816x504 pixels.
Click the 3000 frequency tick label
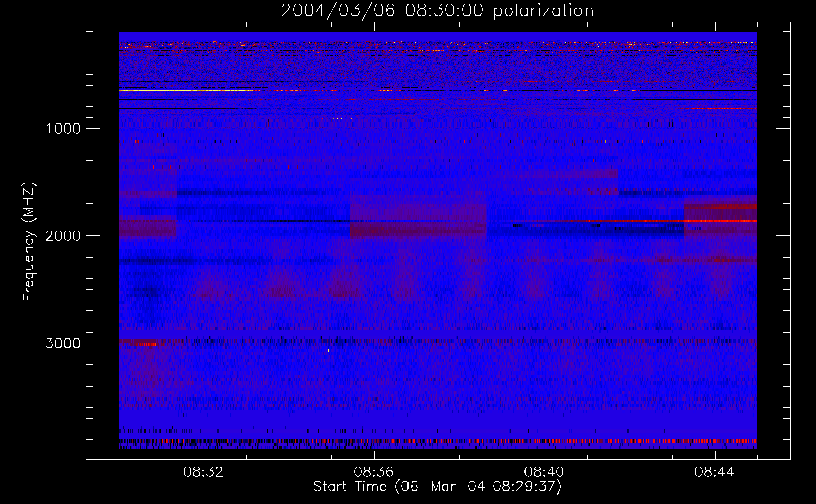63,343
